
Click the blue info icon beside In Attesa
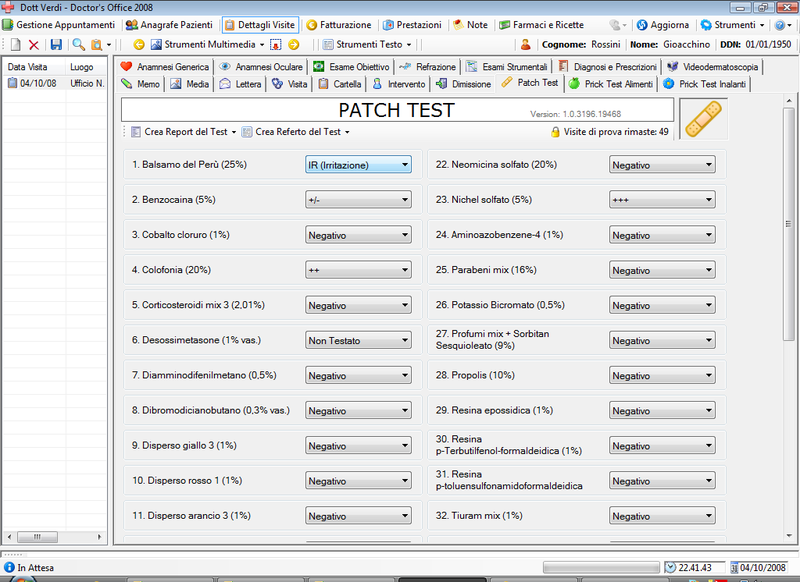point(9,567)
